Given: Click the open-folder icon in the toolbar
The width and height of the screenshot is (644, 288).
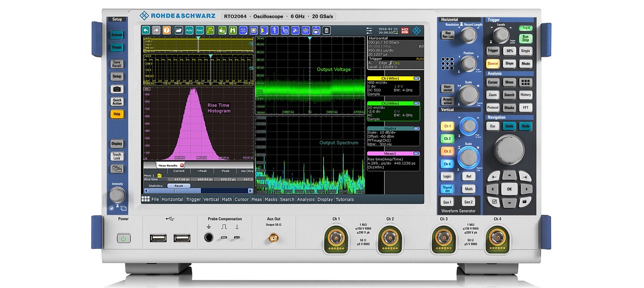Looking at the screenshot, I should (x=179, y=30).
